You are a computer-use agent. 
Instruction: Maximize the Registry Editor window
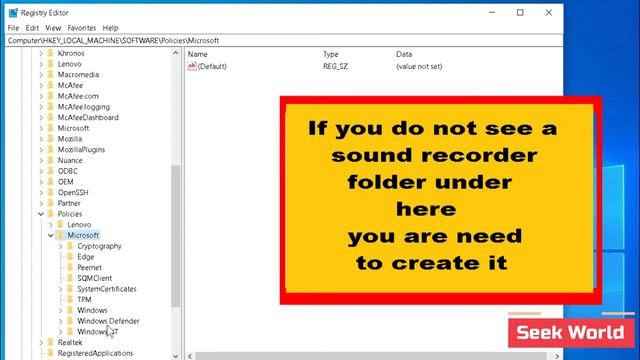pyautogui.click(x=520, y=13)
